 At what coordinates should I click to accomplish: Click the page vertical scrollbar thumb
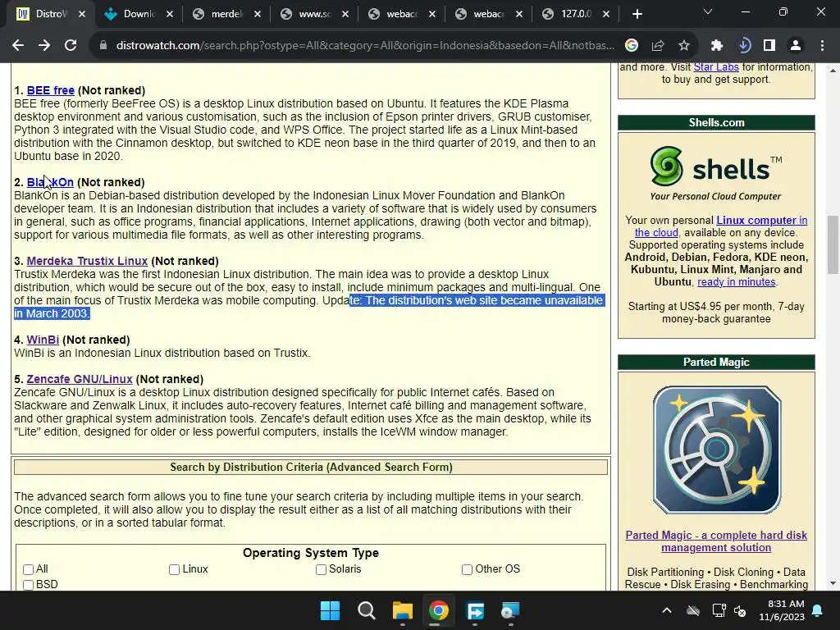(x=833, y=244)
